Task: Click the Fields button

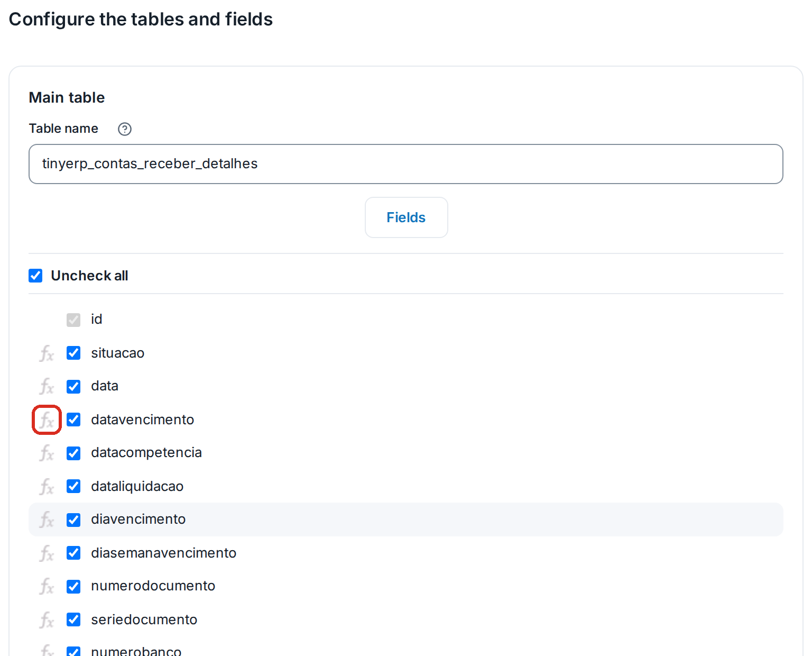Action: [x=406, y=217]
